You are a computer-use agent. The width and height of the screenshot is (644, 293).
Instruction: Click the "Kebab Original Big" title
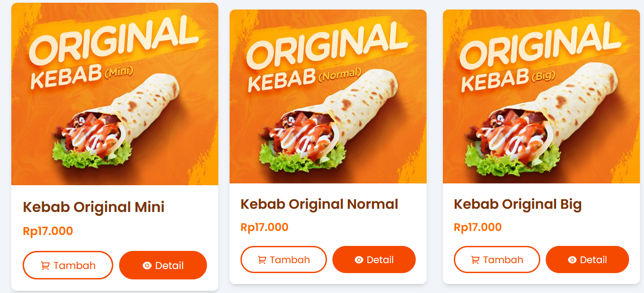(518, 204)
